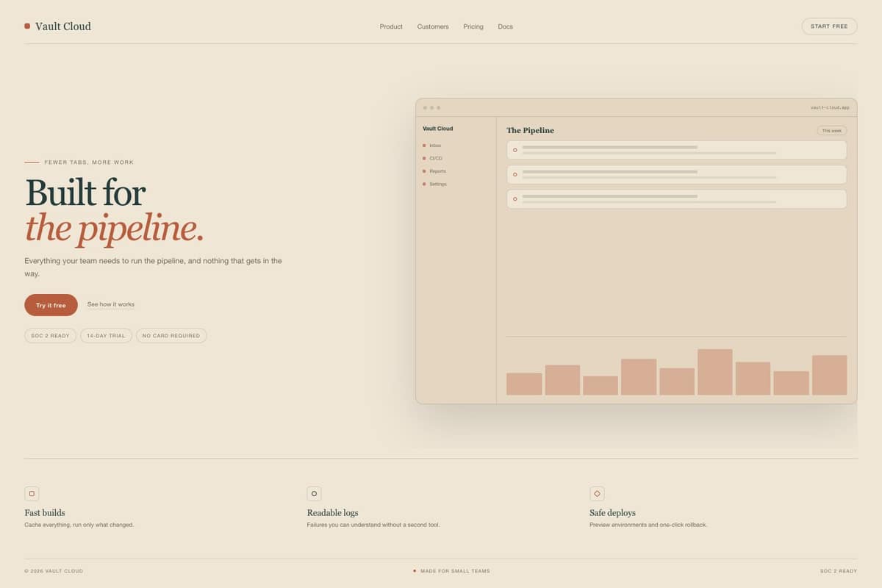The image size is (882, 588).
Task: Click the Preview environments and one-click rollback text
Action: click(648, 525)
